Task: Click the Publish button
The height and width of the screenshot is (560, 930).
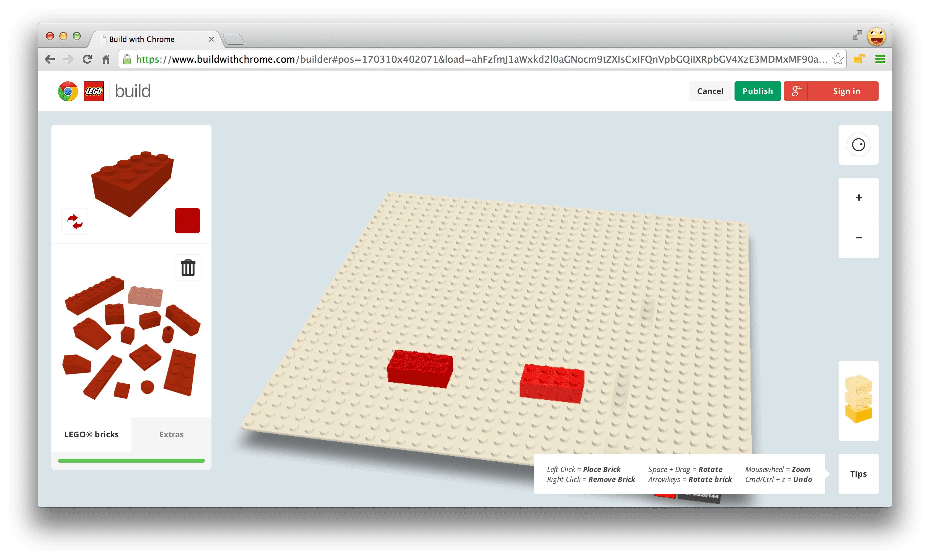Action: pyautogui.click(x=757, y=91)
